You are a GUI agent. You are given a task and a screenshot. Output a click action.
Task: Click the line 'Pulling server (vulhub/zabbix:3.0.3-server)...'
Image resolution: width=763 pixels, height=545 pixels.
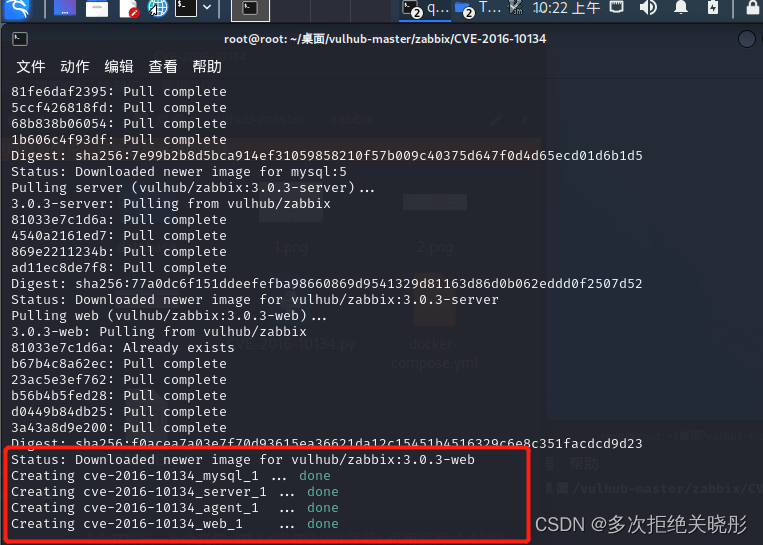[193, 188]
